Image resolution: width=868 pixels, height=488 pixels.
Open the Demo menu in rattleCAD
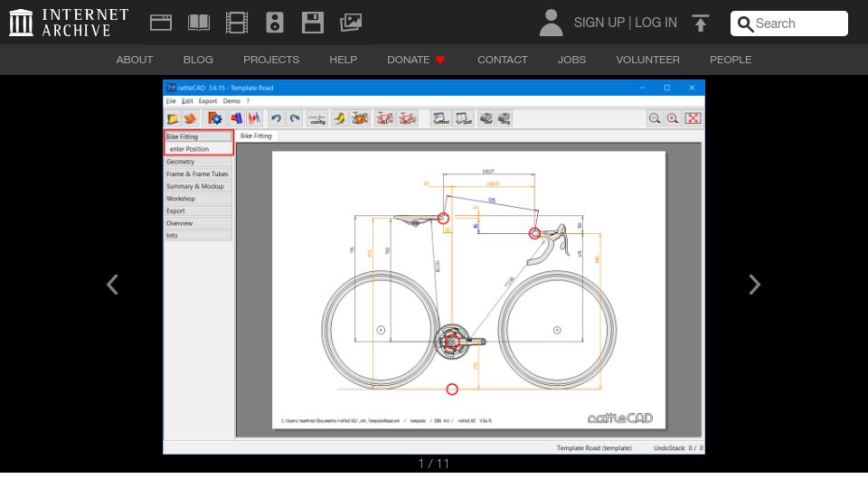231,101
